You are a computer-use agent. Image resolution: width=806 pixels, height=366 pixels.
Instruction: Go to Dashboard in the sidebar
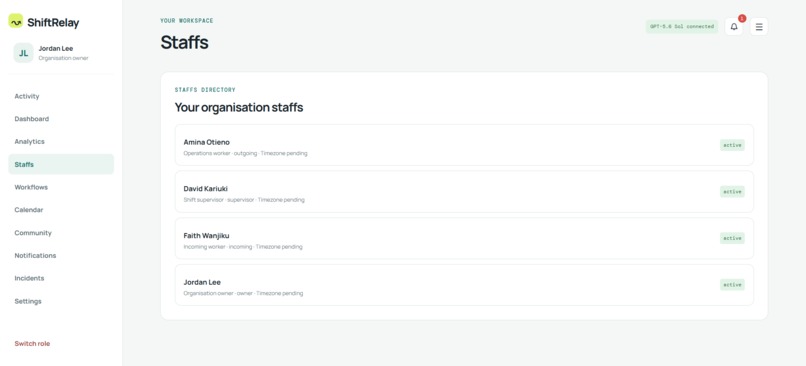[x=32, y=119]
